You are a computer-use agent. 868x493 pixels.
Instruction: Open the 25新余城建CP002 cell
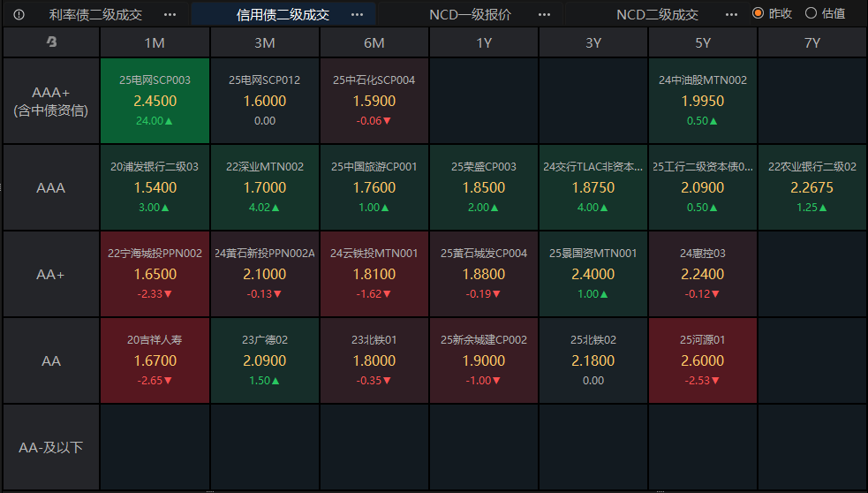(484, 360)
